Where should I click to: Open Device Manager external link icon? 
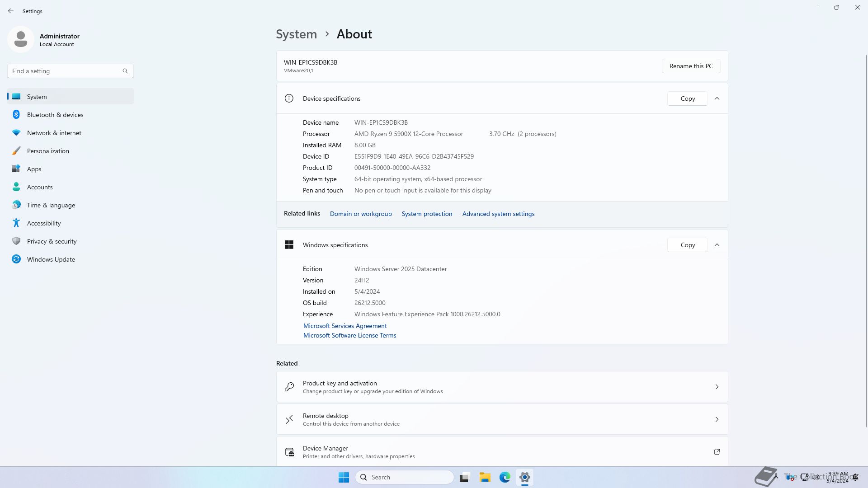[x=717, y=452]
